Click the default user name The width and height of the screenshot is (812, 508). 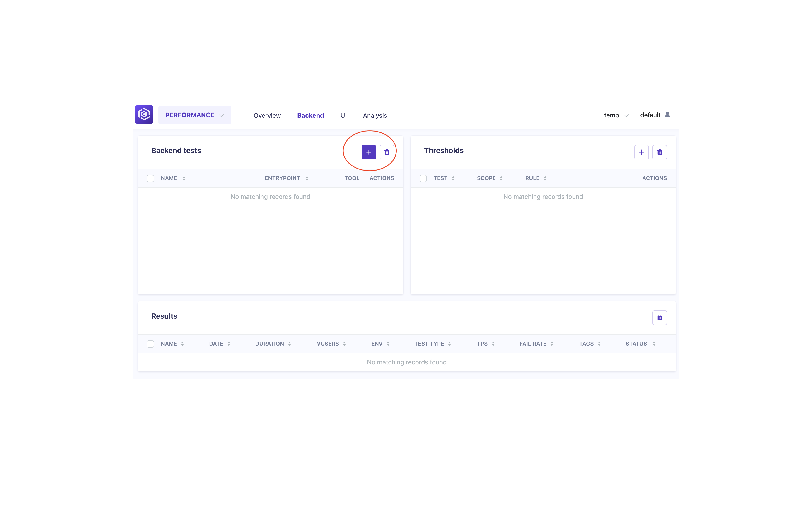pos(650,115)
